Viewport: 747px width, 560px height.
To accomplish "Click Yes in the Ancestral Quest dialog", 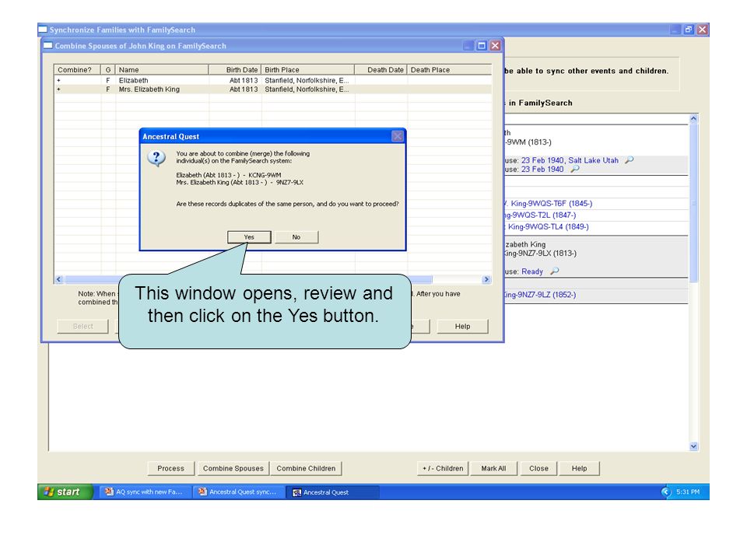I will pos(249,236).
